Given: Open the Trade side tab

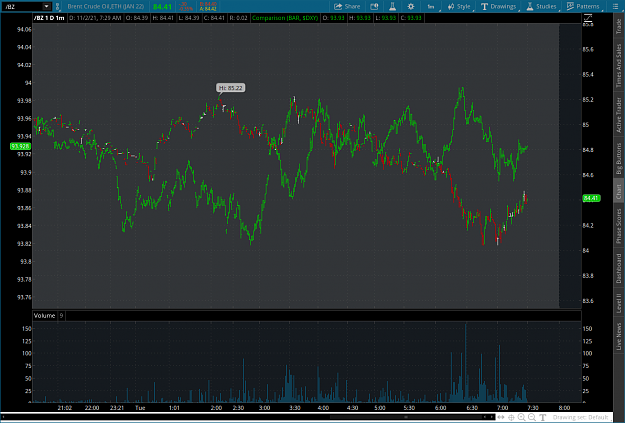Looking at the screenshot, I should 619,26.
